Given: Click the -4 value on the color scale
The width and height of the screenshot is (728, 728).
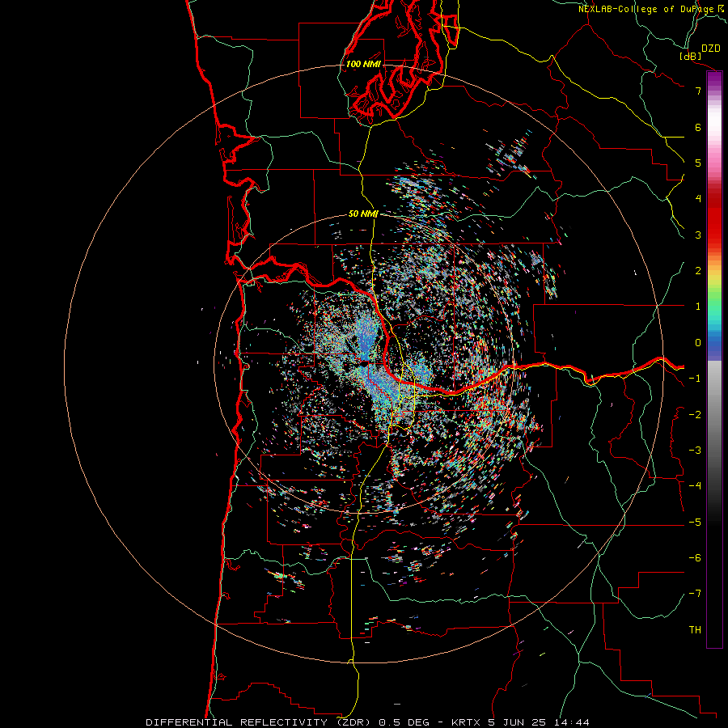Looking at the screenshot, I should pyautogui.click(x=695, y=486).
